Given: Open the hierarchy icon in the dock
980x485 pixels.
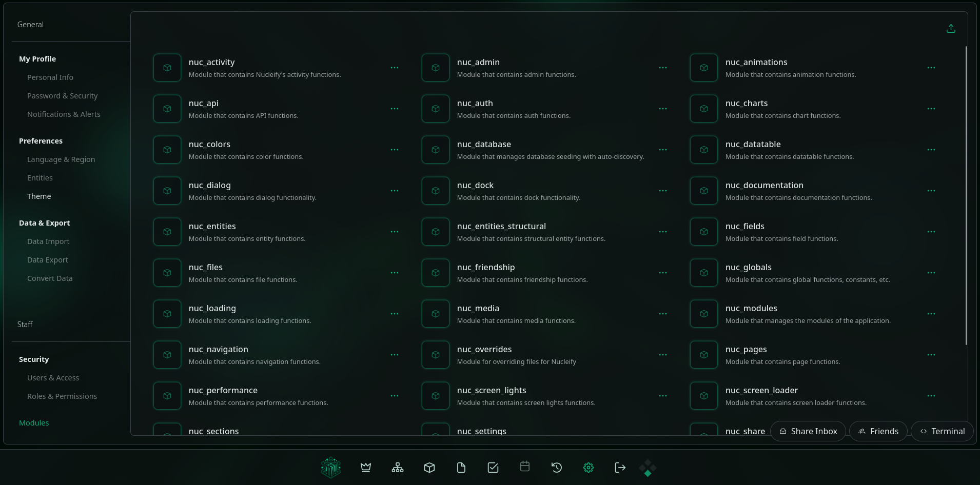Looking at the screenshot, I should (398, 467).
